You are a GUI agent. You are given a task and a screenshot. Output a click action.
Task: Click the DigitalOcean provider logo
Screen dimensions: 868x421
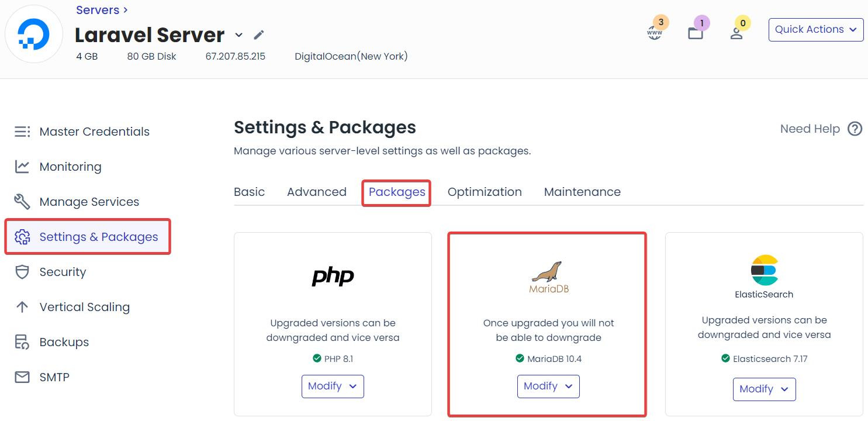[34, 35]
